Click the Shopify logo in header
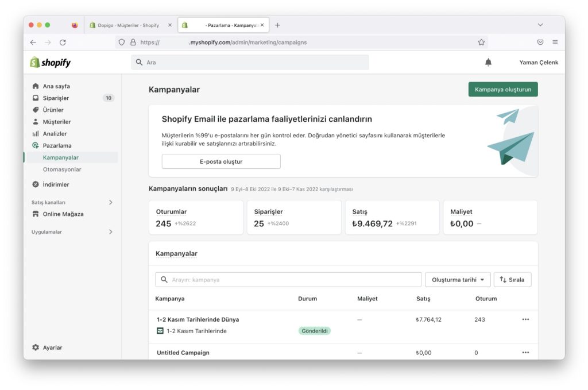 point(51,62)
